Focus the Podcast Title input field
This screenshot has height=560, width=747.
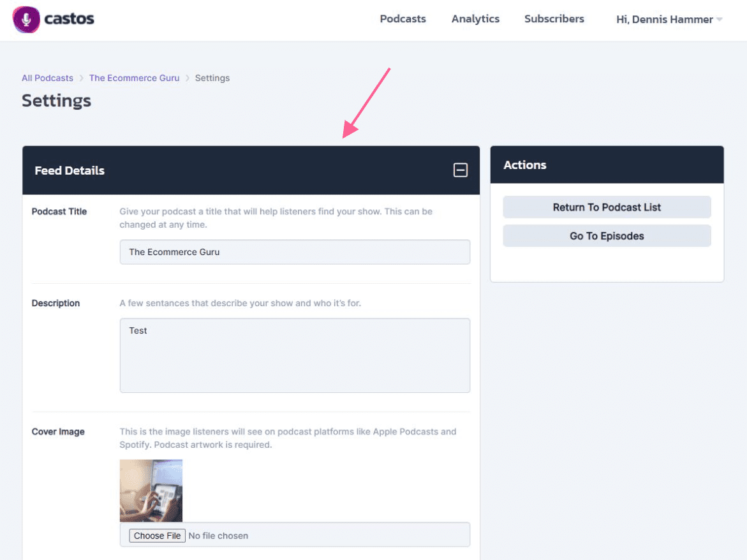(295, 252)
